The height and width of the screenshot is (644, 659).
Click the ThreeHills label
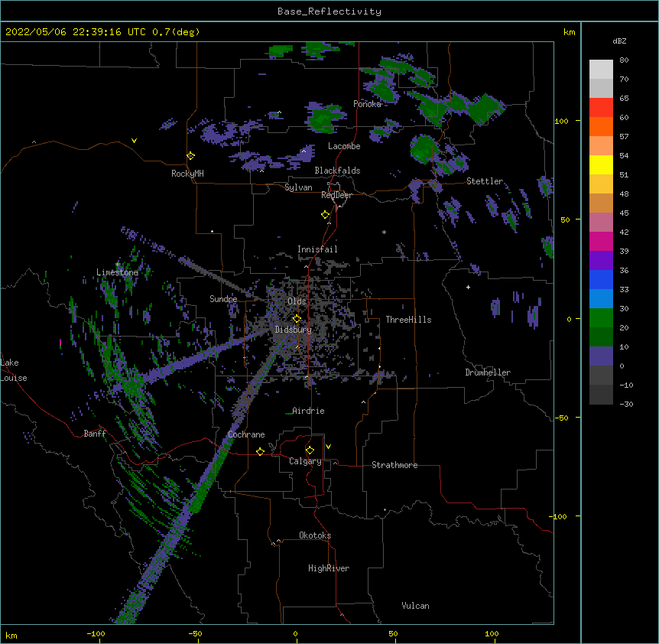click(x=408, y=320)
